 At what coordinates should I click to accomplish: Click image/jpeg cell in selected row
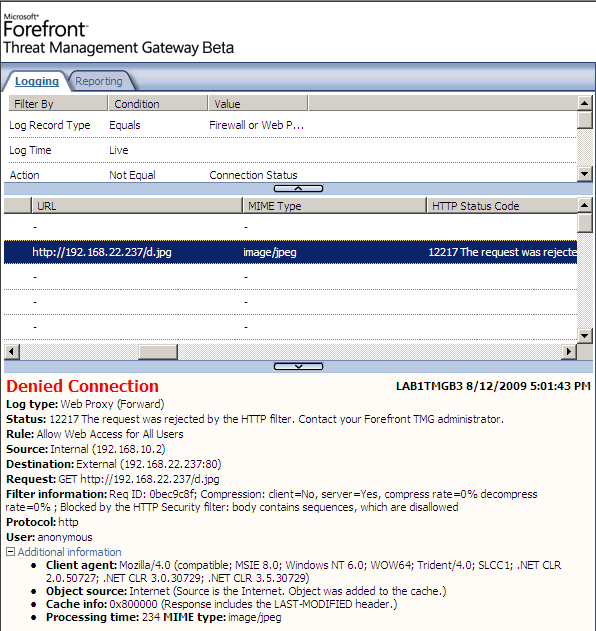[270, 252]
